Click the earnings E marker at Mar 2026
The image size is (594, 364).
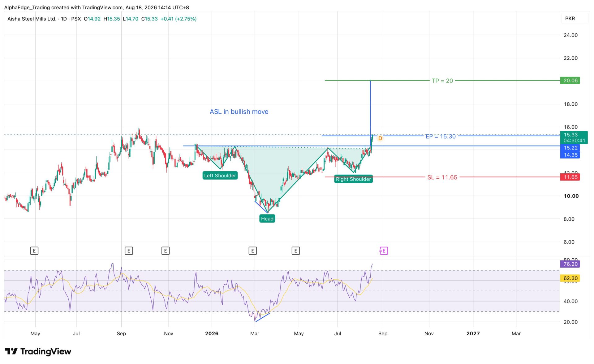point(253,251)
